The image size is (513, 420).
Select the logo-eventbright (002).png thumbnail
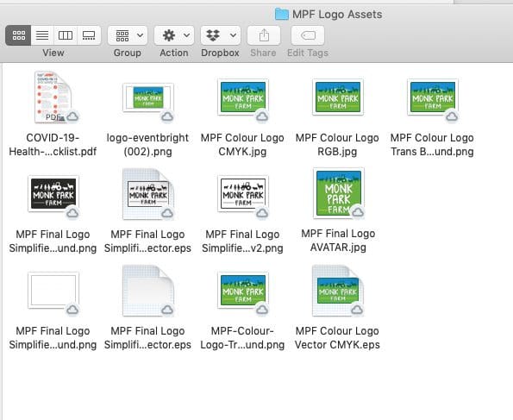tap(148, 97)
